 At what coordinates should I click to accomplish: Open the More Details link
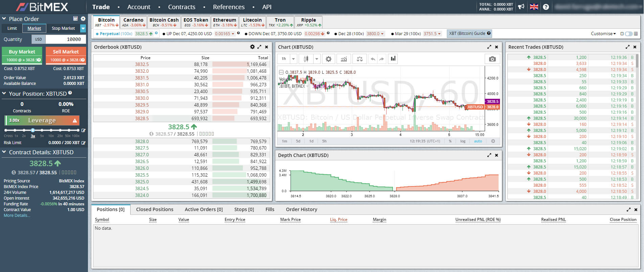tap(17, 216)
